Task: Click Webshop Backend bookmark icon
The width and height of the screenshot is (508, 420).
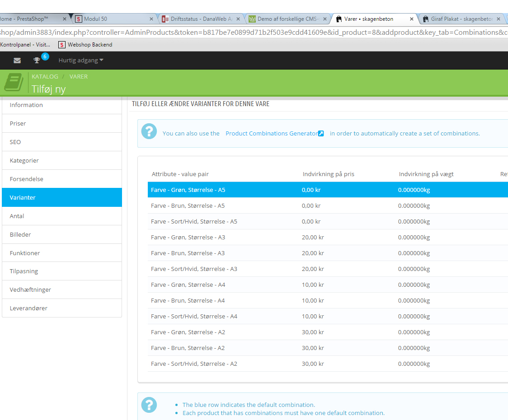Action: pos(61,45)
